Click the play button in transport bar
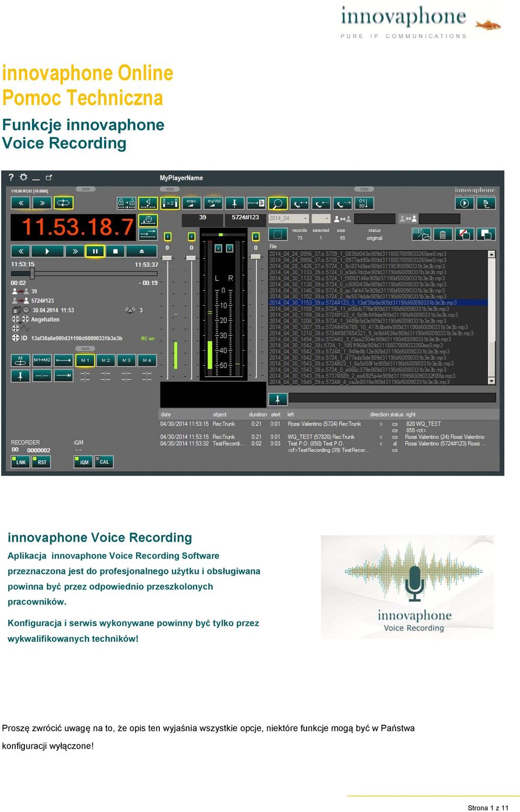This screenshot has width=520, height=812. coord(47,251)
